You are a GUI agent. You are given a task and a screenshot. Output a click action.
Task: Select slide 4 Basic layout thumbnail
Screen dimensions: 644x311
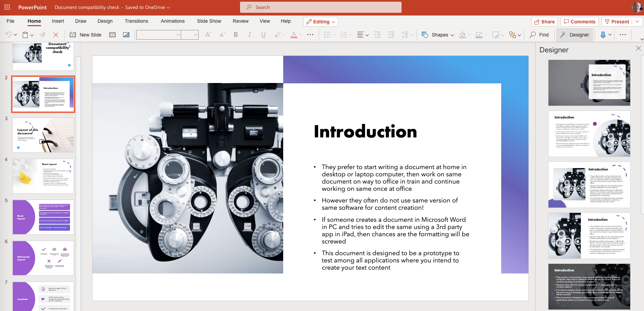43,176
